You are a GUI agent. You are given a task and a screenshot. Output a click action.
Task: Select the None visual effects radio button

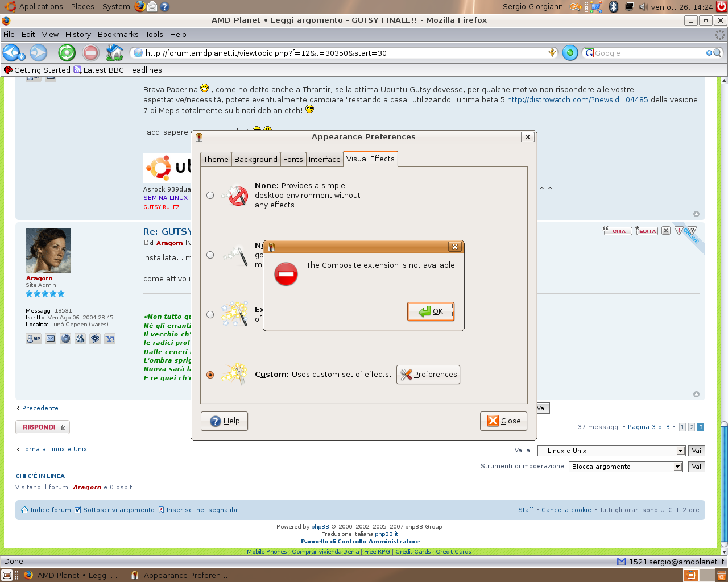coord(210,196)
